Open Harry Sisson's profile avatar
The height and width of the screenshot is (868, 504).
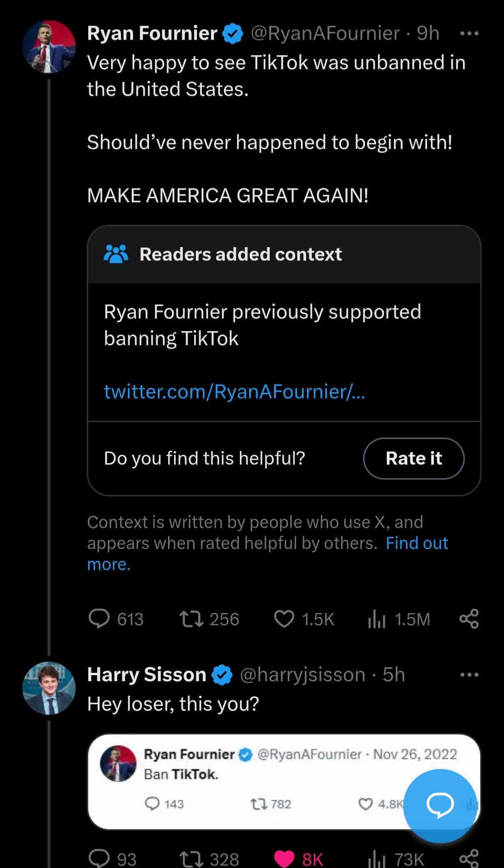49,688
